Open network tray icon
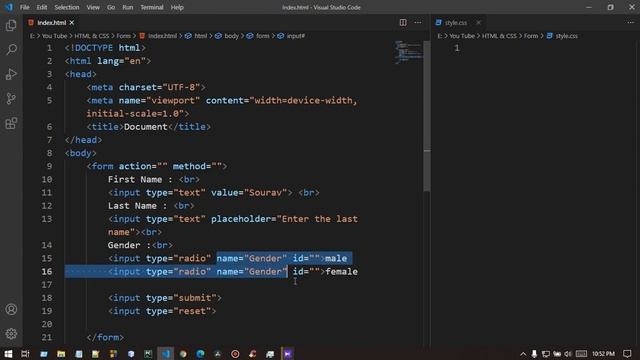The height and width of the screenshot is (360, 640). click(x=546, y=354)
